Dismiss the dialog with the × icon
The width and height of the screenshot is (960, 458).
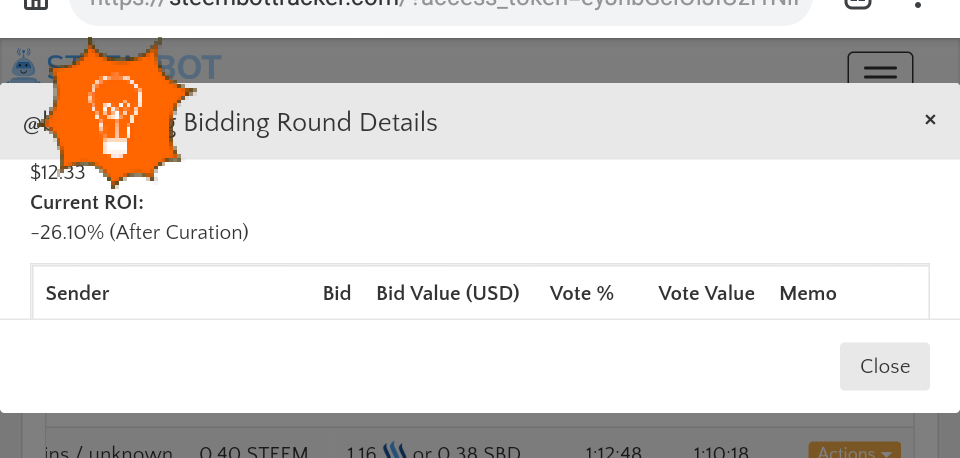930,120
